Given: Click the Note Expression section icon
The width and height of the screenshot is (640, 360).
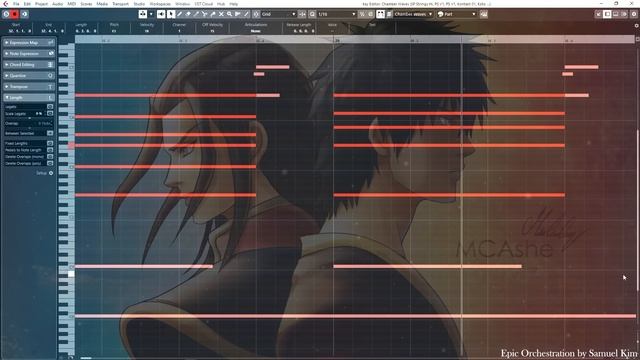Looking at the screenshot, I should [51, 53].
